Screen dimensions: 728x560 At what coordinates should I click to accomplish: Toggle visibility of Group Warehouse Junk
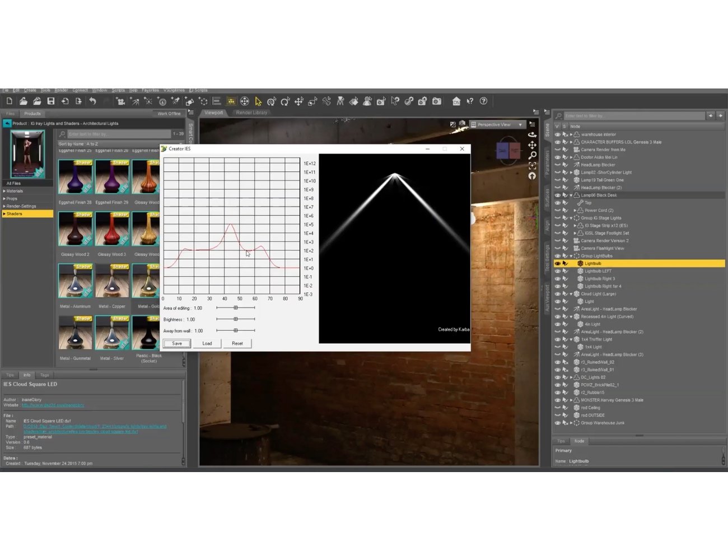tap(557, 423)
